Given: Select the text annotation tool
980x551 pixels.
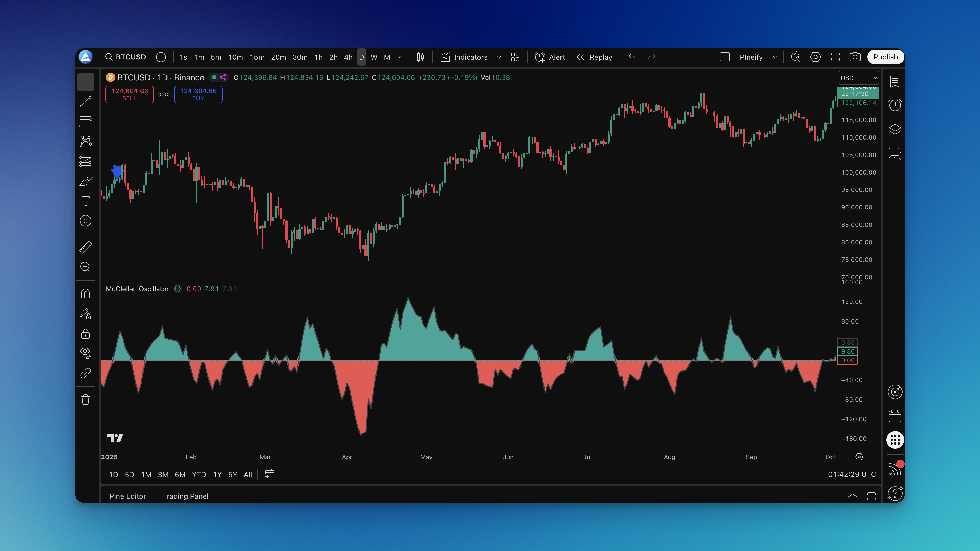Looking at the screenshot, I should point(86,201).
